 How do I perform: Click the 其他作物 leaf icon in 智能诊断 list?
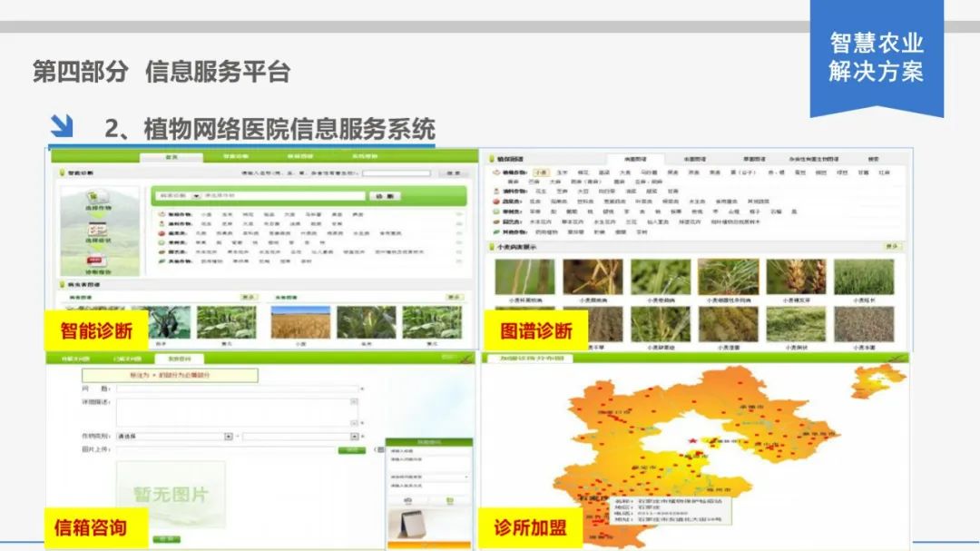(x=162, y=261)
